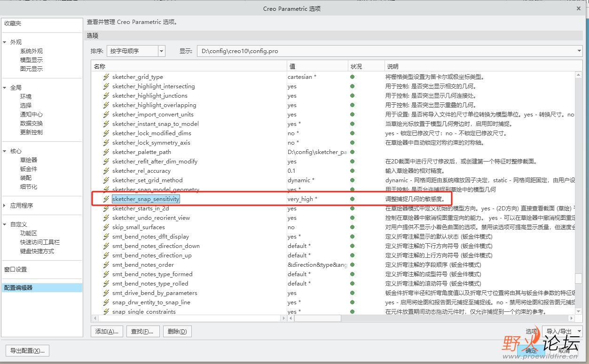Expand the 应用程序 tree group
589x364 pixels.
pos(5,206)
